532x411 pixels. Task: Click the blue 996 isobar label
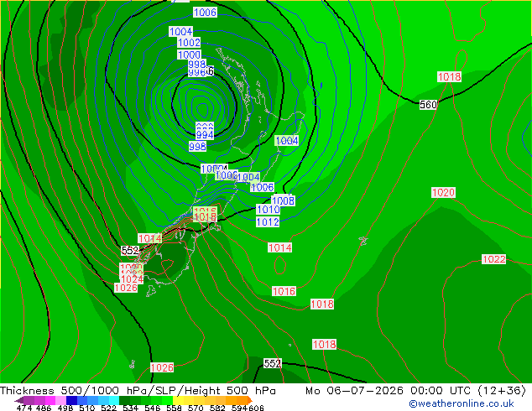pos(197,72)
